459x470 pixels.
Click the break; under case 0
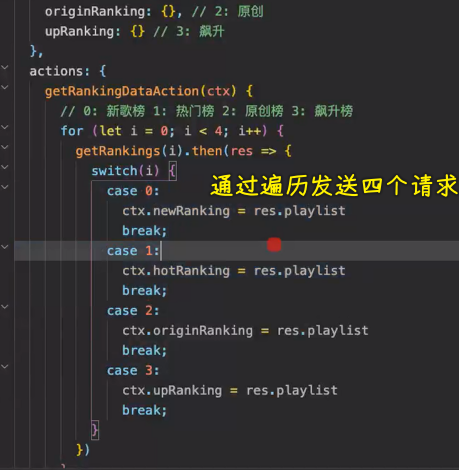click(144, 231)
